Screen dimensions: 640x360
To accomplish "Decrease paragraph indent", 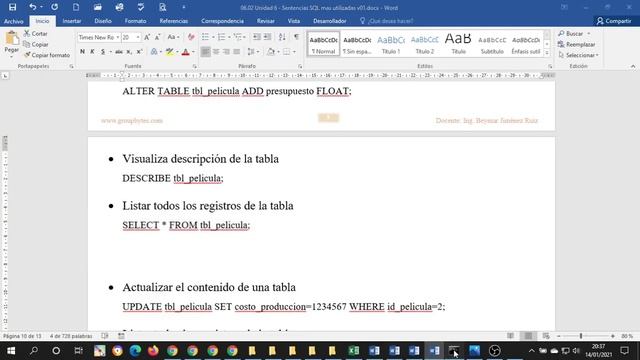I will tap(257, 37).
